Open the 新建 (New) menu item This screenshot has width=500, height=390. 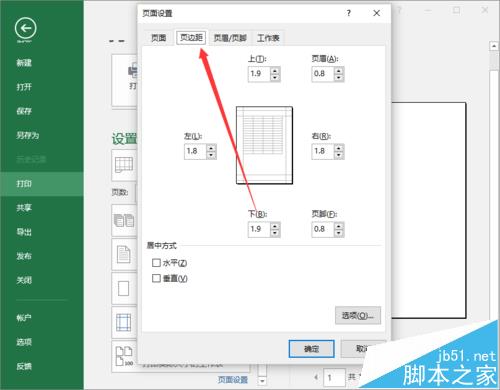pyautogui.click(x=24, y=63)
